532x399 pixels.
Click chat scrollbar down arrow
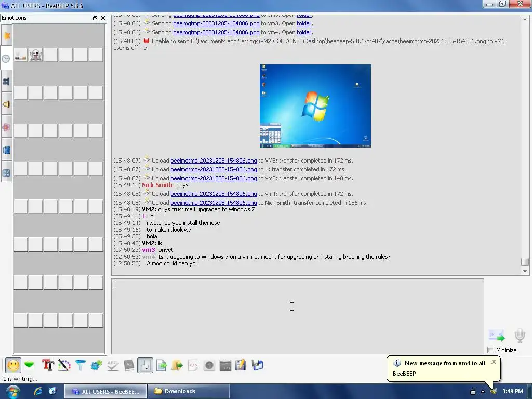pos(525,271)
